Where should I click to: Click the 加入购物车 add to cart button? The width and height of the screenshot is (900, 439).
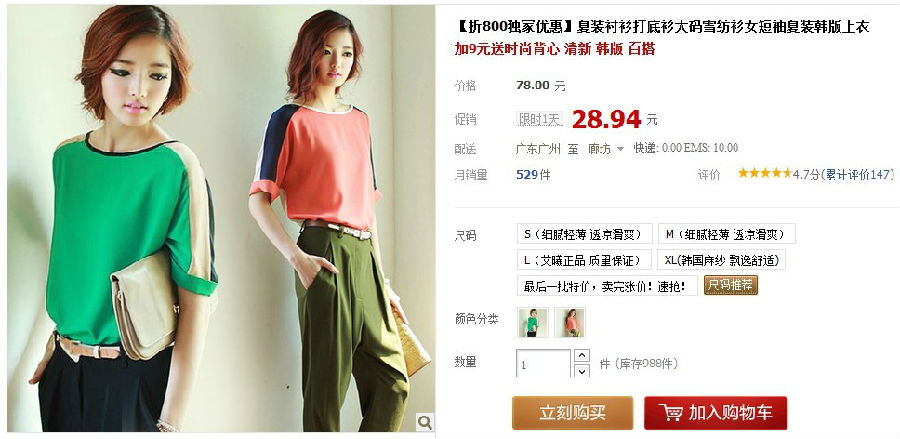715,413
